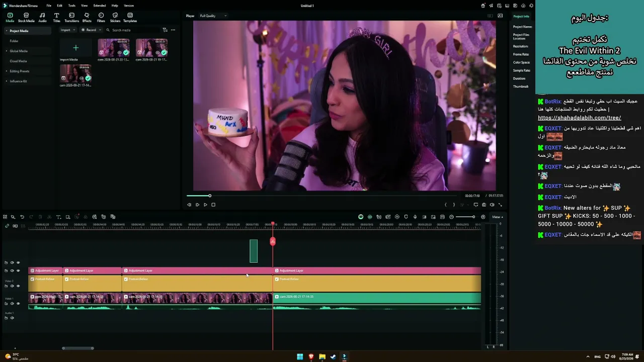Open the media filter icon beside search
Viewport: 644px width, 362px height.
(x=165, y=30)
